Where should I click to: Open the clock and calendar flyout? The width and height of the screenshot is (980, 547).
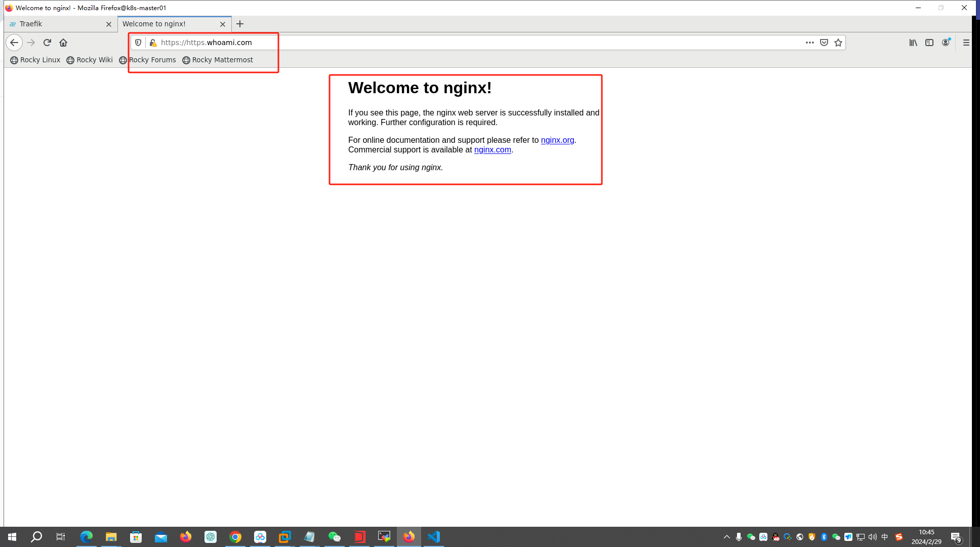point(926,537)
